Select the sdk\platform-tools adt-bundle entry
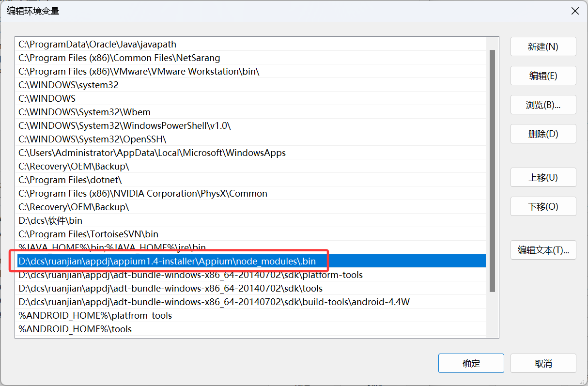Image resolution: width=588 pixels, height=386 pixels. [x=250, y=275]
